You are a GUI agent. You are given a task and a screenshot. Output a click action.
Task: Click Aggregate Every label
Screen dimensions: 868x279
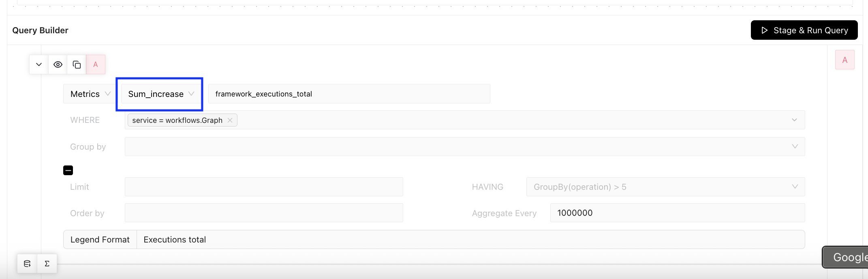pos(504,213)
